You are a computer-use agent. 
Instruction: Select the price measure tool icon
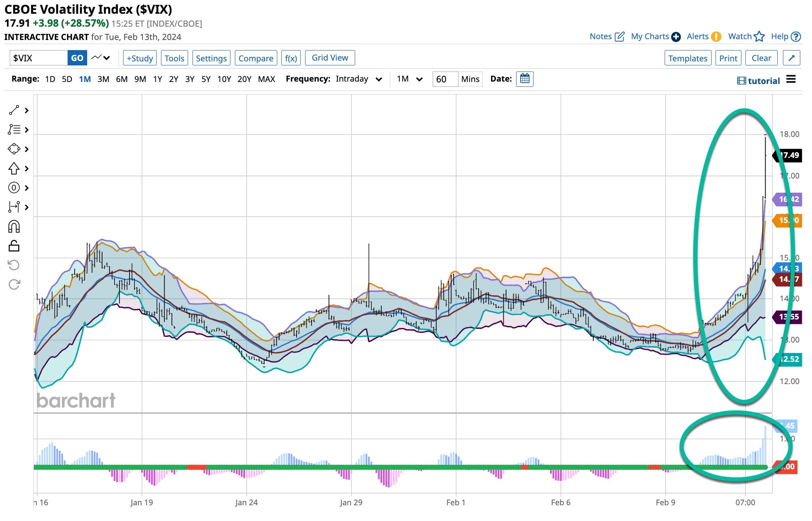coord(14,207)
